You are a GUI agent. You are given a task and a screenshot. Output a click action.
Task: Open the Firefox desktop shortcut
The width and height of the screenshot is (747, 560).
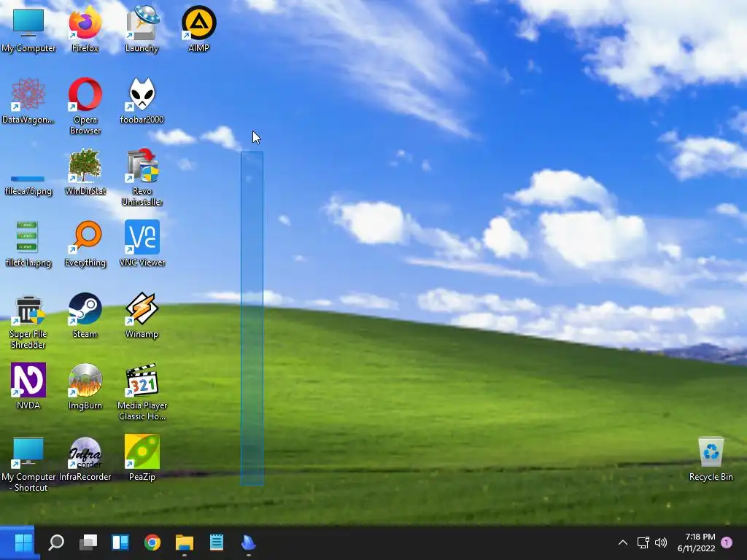85,28
